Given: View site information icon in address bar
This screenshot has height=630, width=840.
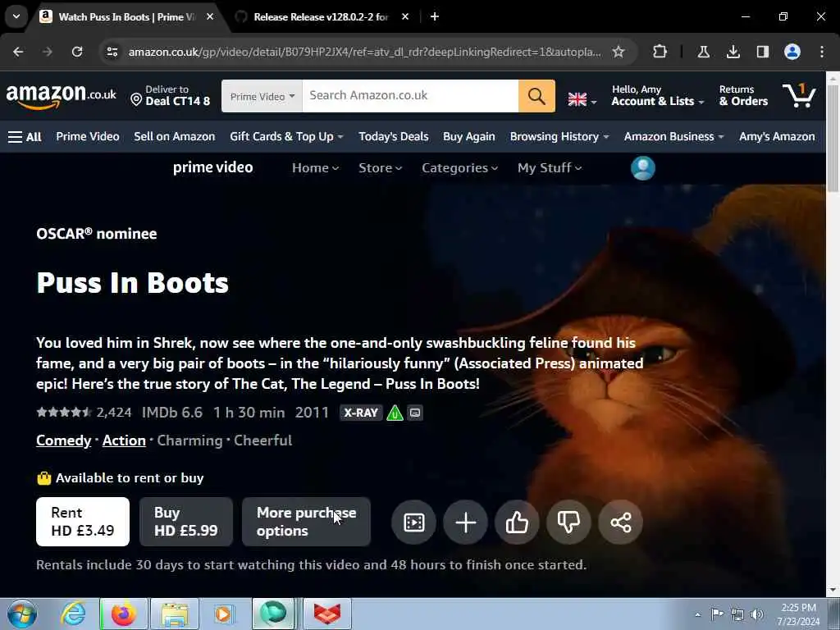Looking at the screenshot, I should 112,52.
